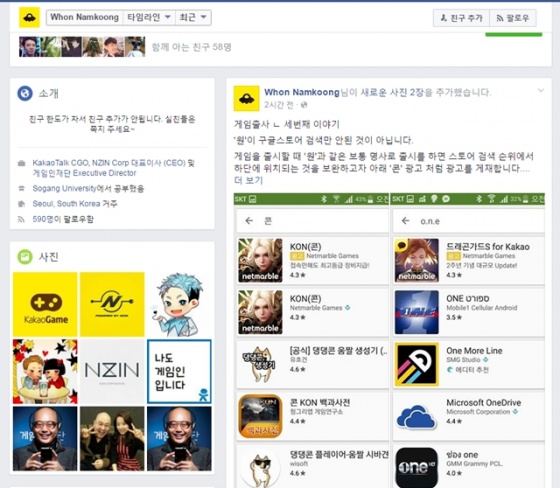Click Bluetooth status icon in left phone screenshot
This screenshot has width=560, height=488.
point(324,199)
